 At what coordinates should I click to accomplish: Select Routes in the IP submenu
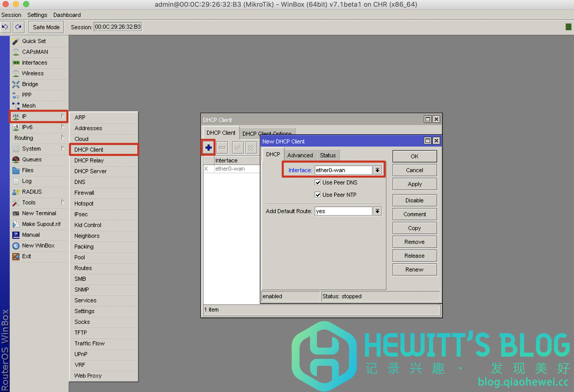point(104,268)
